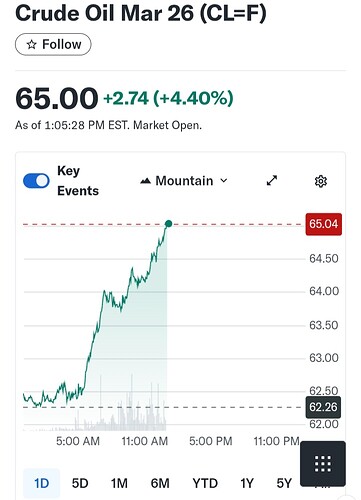Screen dimensions: 361x500
Task: Select the YTD range tab
Action: (x=205, y=483)
